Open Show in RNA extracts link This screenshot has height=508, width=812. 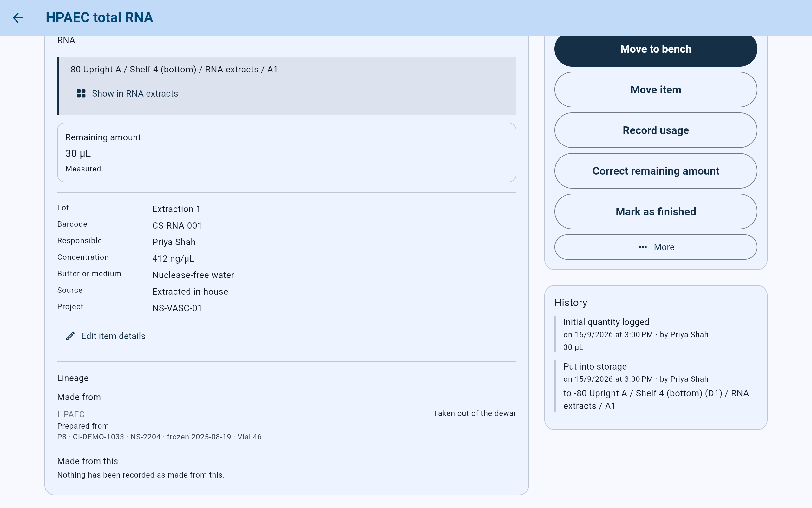(x=135, y=93)
